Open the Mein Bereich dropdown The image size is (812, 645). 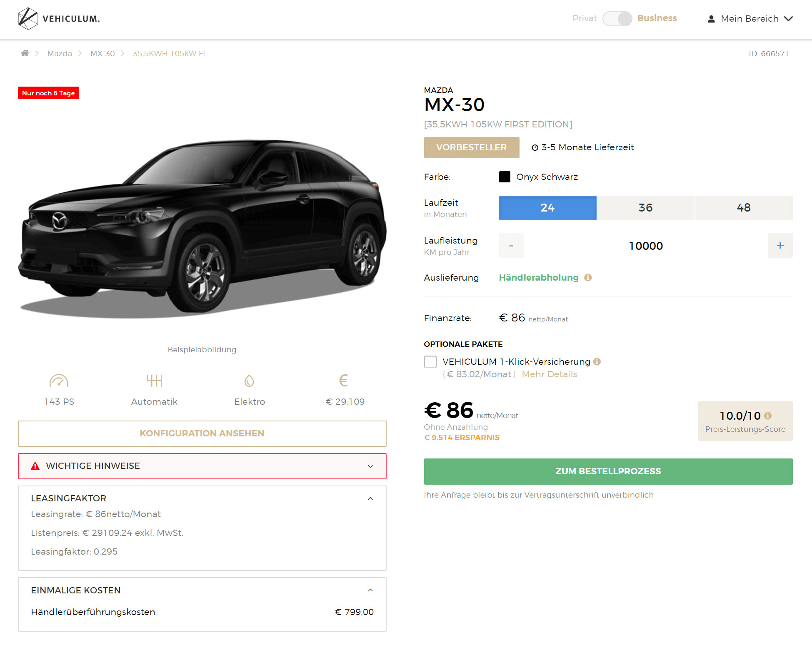click(750, 19)
